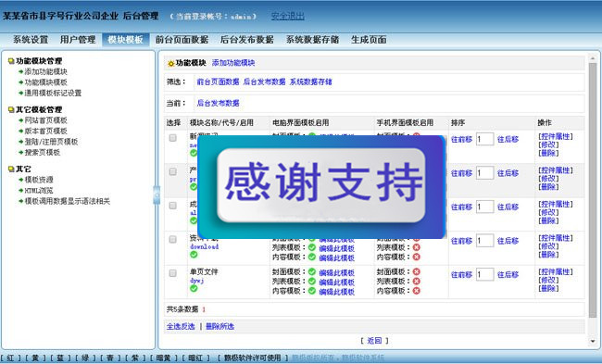Filter by 前台页面数据 in the 筛选 row
Image resolution: width=602 pixels, height=364 pixels.
click(218, 82)
